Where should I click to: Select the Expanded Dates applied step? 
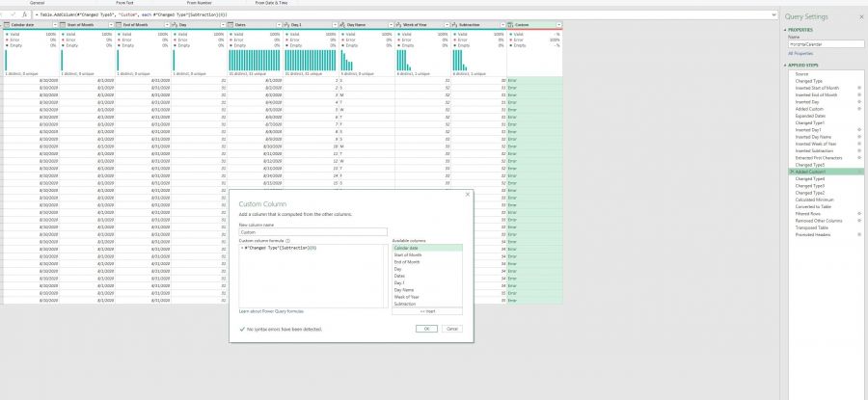click(826, 116)
